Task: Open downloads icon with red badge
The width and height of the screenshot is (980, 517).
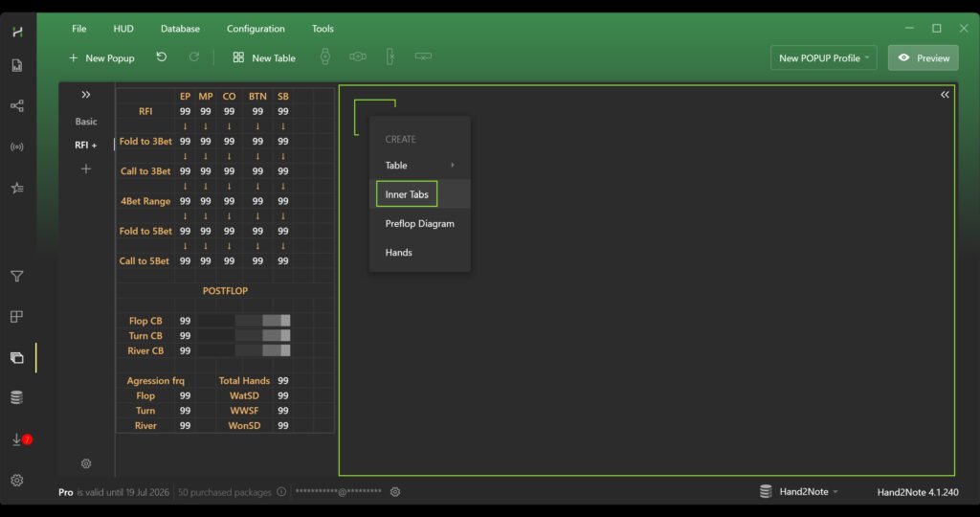Action: [17, 439]
